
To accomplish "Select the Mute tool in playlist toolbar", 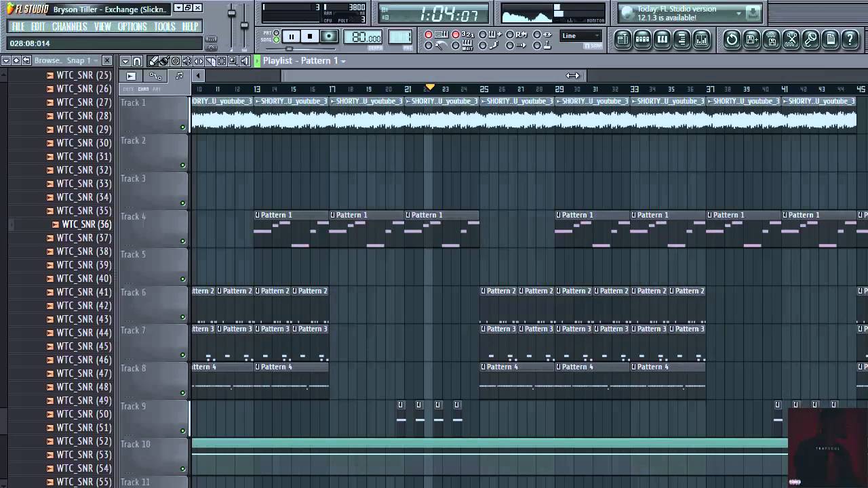I will [x=187, y=61].
